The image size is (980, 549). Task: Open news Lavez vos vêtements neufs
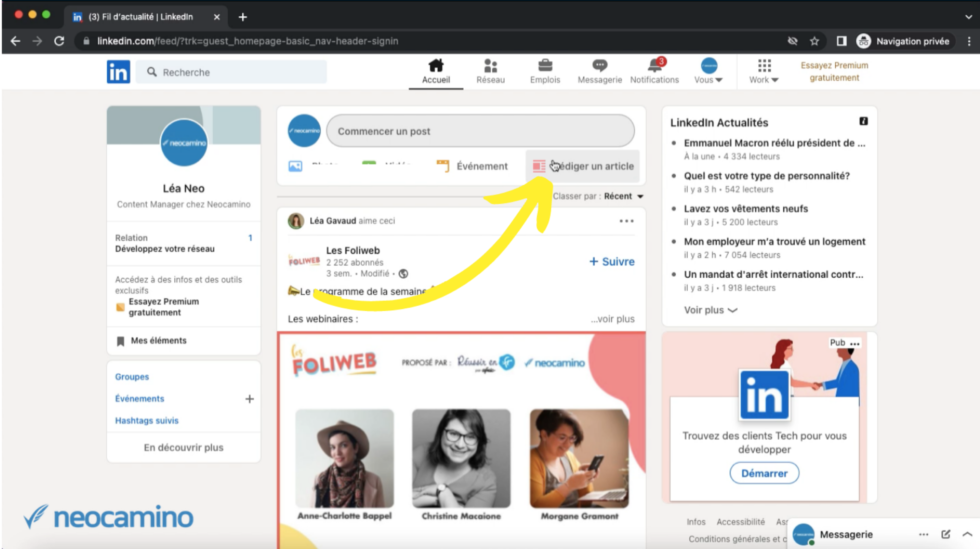[746, 209]
